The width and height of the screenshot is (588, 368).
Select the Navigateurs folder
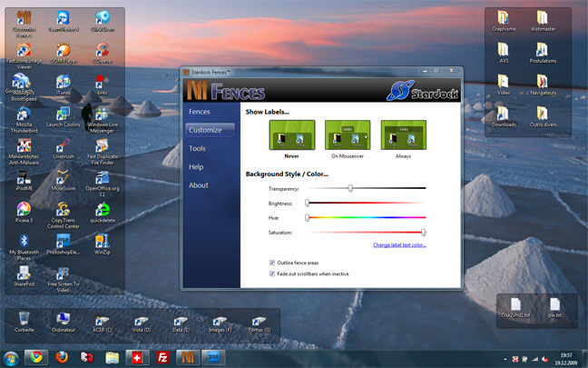click(x=543, y=85)
